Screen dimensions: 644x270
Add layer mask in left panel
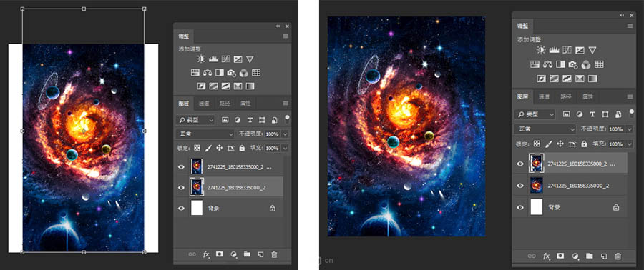[220, 254]
